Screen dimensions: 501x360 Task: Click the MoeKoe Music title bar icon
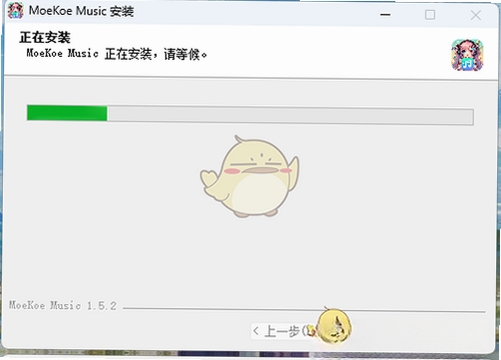pos(15,10)
